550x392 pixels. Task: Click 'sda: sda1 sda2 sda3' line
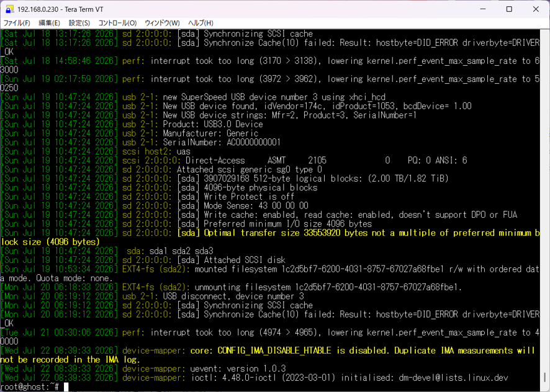[169, 251]
